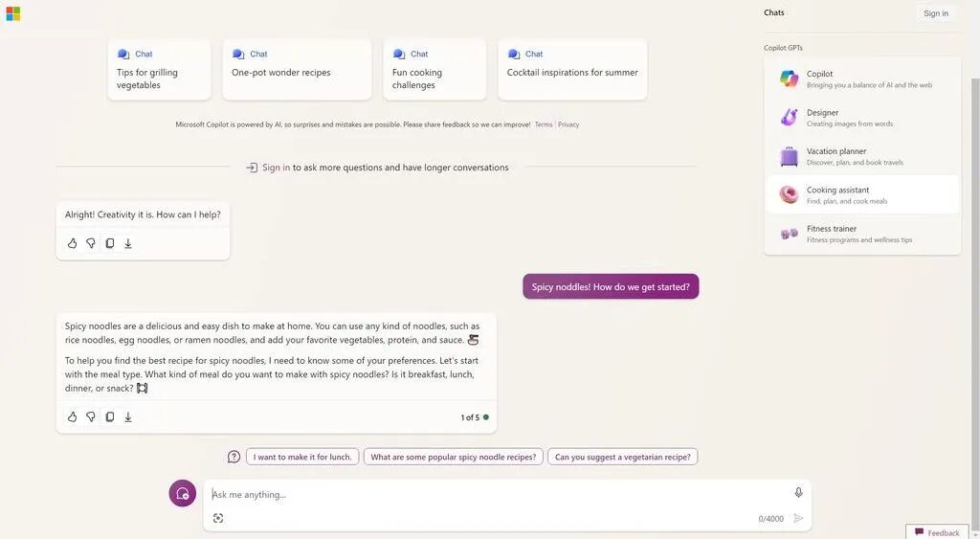
Task: Like the 'Alright! Creativity it is' message
Action: tap(73, 243)
